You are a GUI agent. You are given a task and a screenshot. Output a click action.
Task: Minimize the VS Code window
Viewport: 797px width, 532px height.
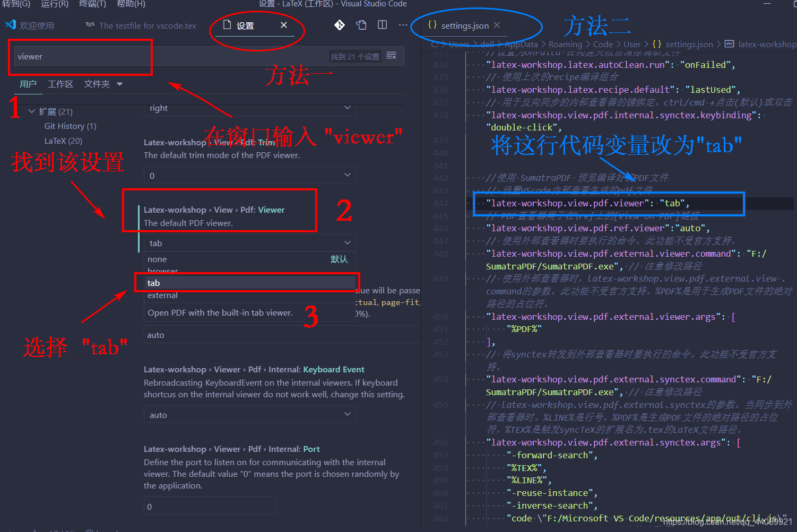click(767, 4)
